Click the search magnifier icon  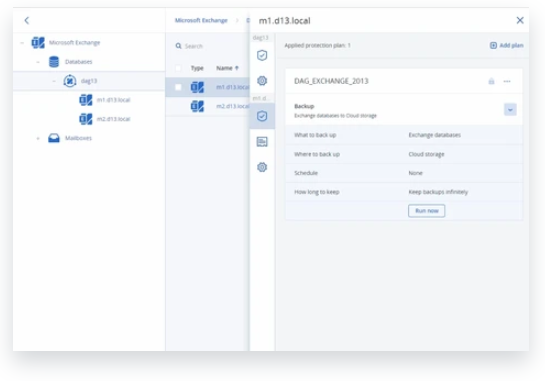click(178, 46)
